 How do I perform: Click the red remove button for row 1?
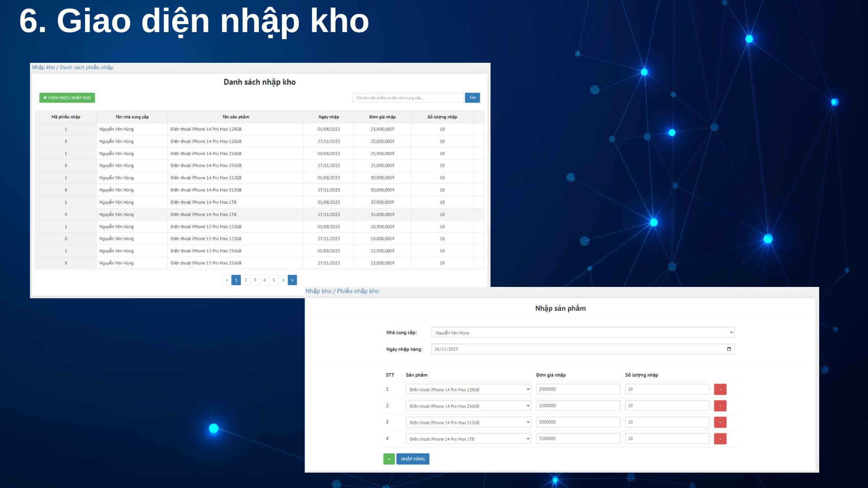click(x=720, y=389)
